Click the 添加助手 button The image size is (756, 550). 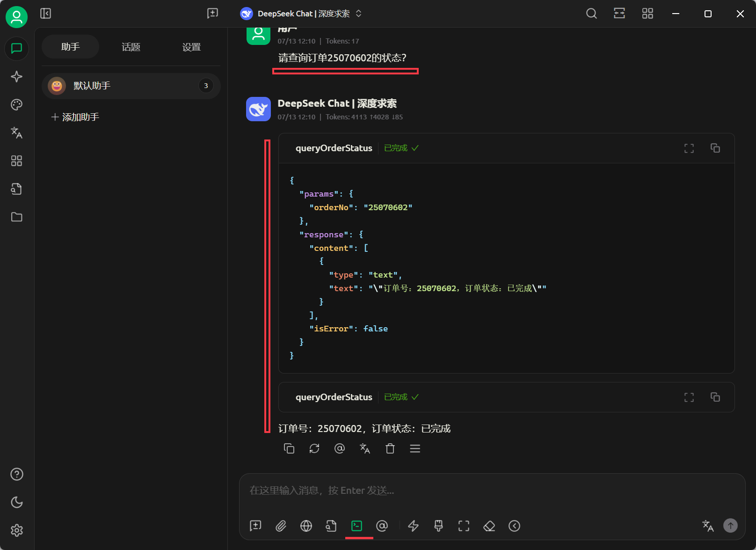pos(75,117)
